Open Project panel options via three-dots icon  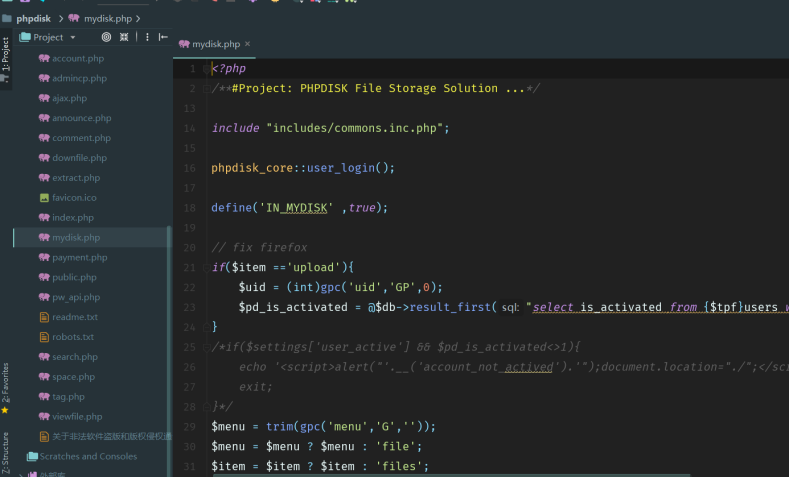(x=147, y=37)
